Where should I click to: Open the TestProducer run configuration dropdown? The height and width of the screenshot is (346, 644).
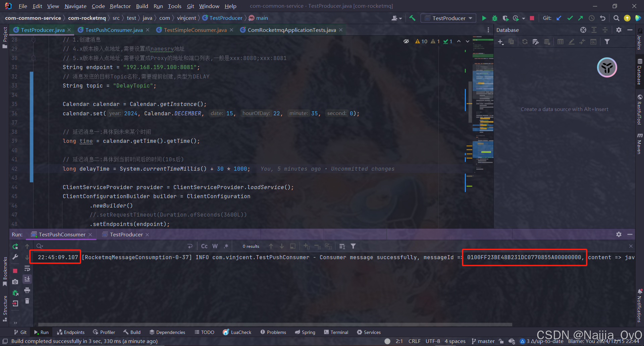tap(448, 18)
